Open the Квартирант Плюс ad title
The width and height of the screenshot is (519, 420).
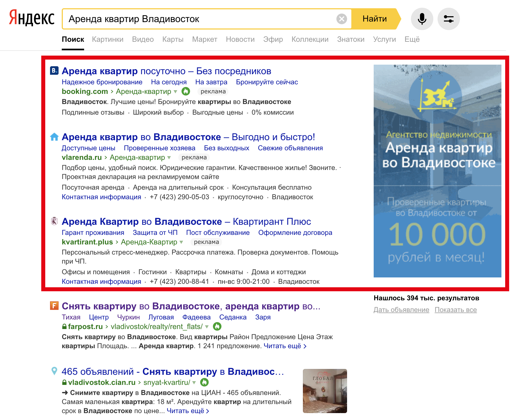[186, 222]
